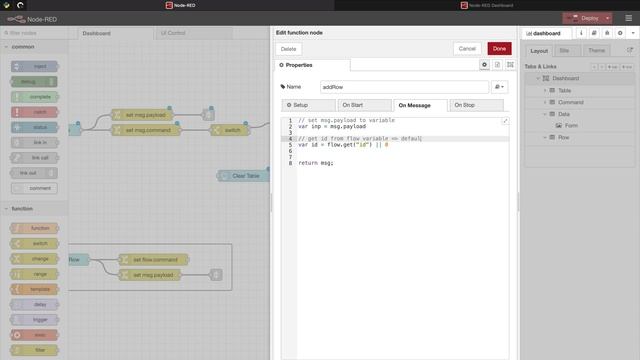Open the help sidebar tab icon

[594, 33]
